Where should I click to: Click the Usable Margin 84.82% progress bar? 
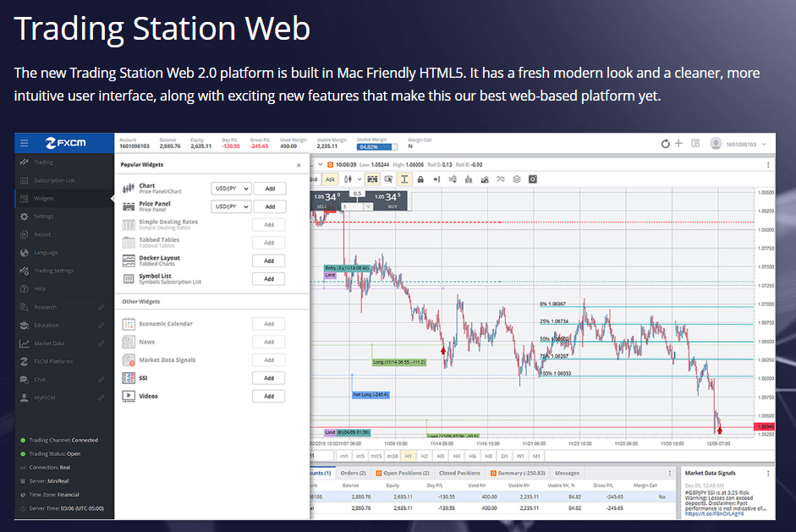point(377,146)
